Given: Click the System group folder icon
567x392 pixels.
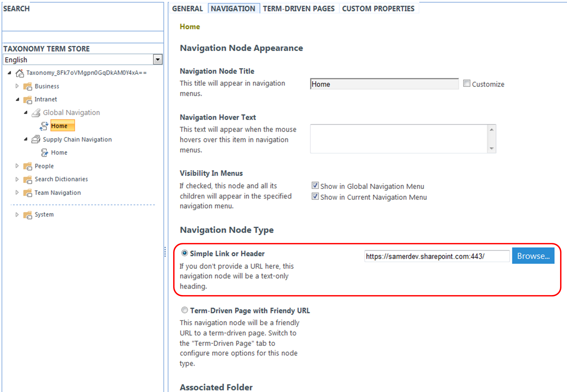Looking at the screenshot, I should pos(27,215).
